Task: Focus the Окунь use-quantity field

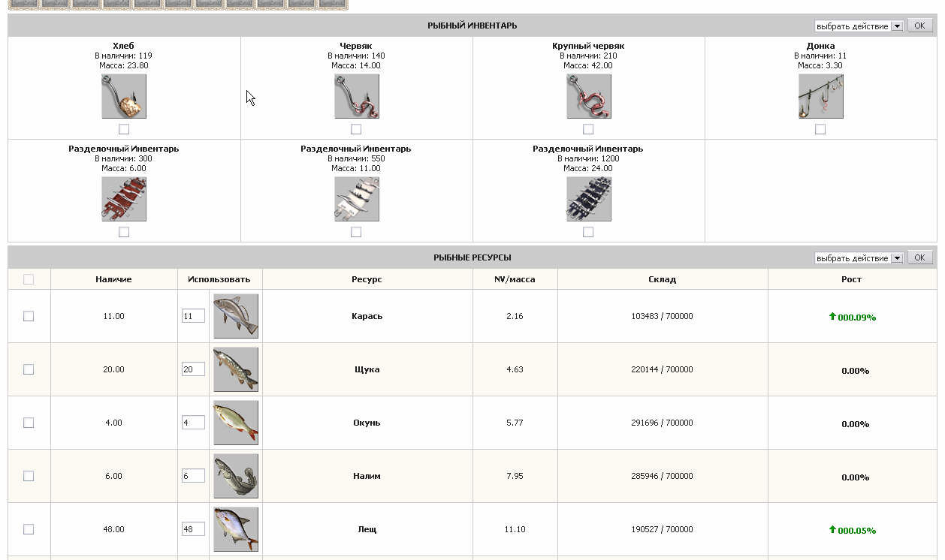Action: pos(193,423)
